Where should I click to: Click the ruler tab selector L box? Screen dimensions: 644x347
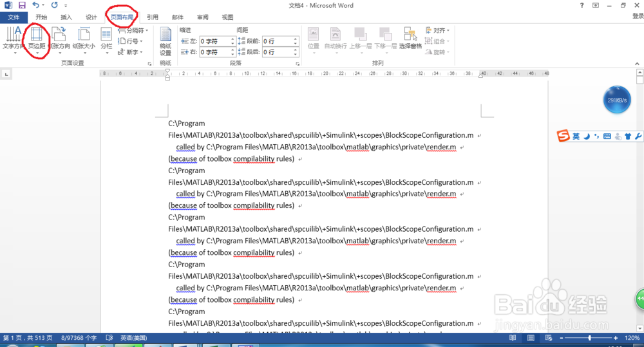click(x=6, y=74)
